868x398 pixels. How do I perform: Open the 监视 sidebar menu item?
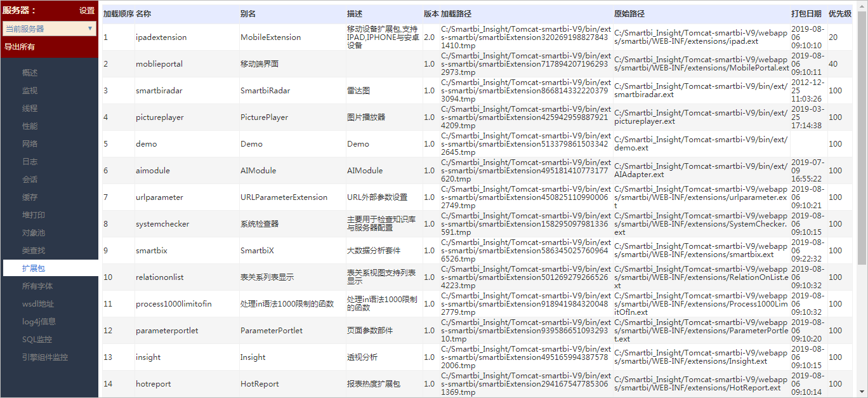pos(30,91)
